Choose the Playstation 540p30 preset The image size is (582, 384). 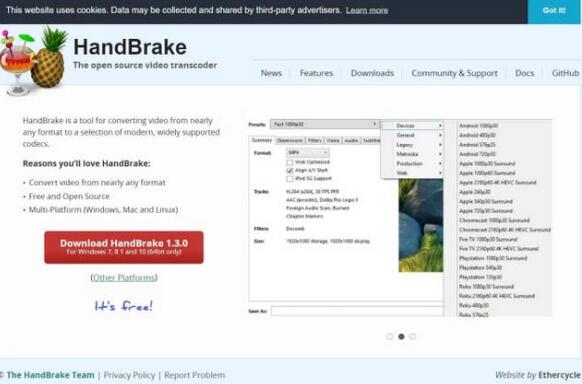(x=480, y=268)
